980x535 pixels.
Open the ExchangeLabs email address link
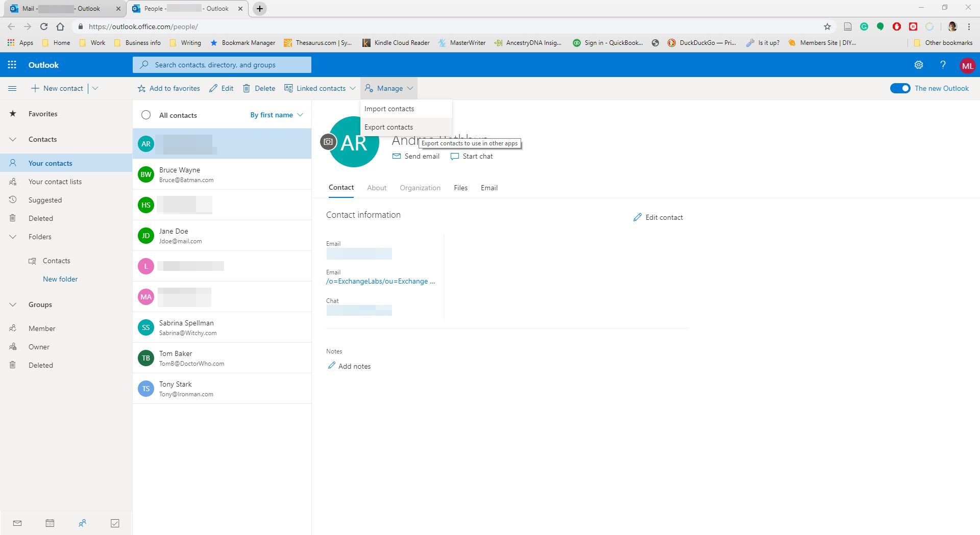point(381,281)
